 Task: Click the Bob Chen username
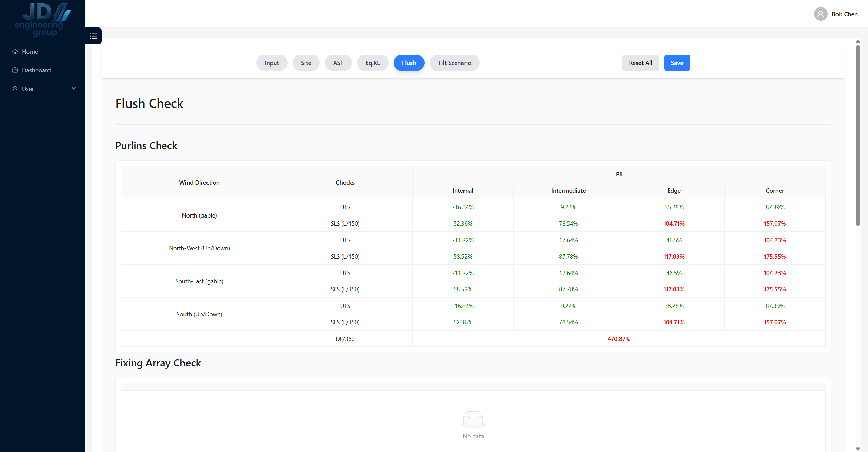coord(845,14)
